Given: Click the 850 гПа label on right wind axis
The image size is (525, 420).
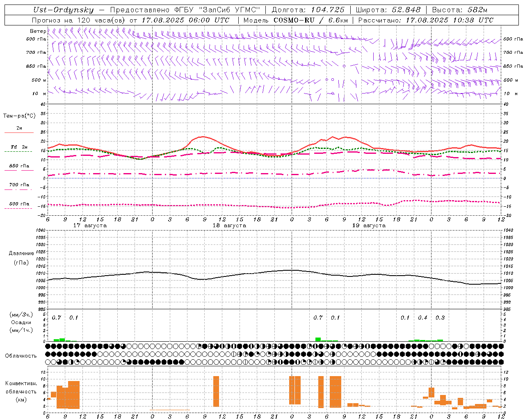Looking at the screenshot, I should click(513, 66).
